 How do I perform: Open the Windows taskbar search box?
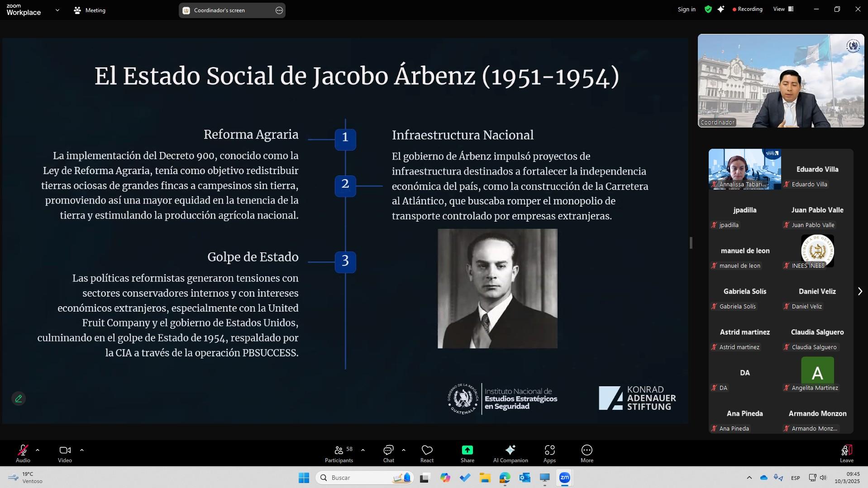click(365, 478)
